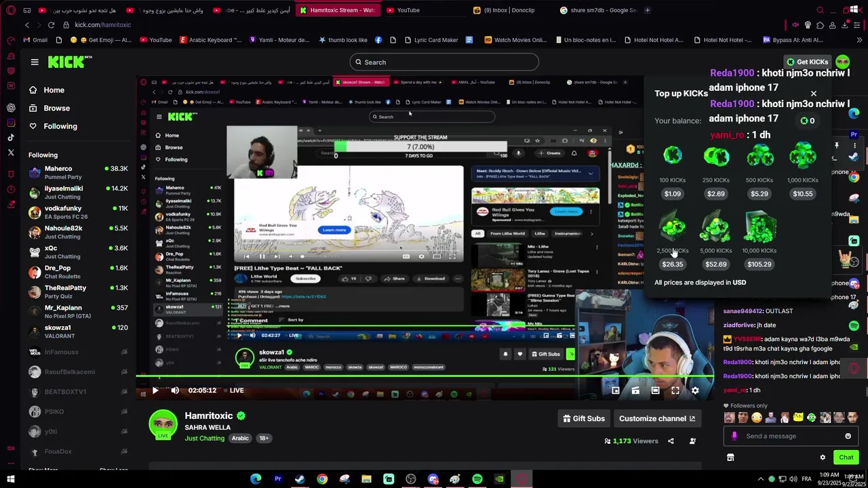Open profile avatar menu in Kick header
The image size is (868, 488).
coord(842,62)
